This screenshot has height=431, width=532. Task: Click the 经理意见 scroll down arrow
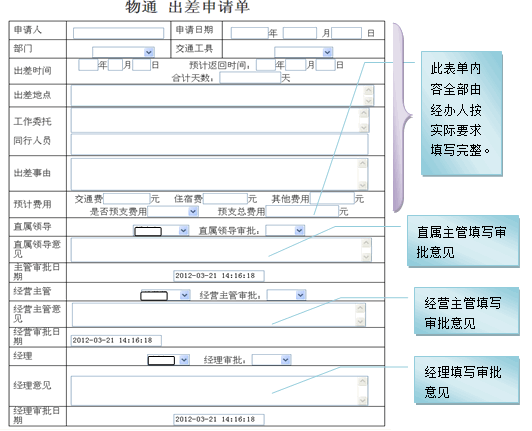363,400
